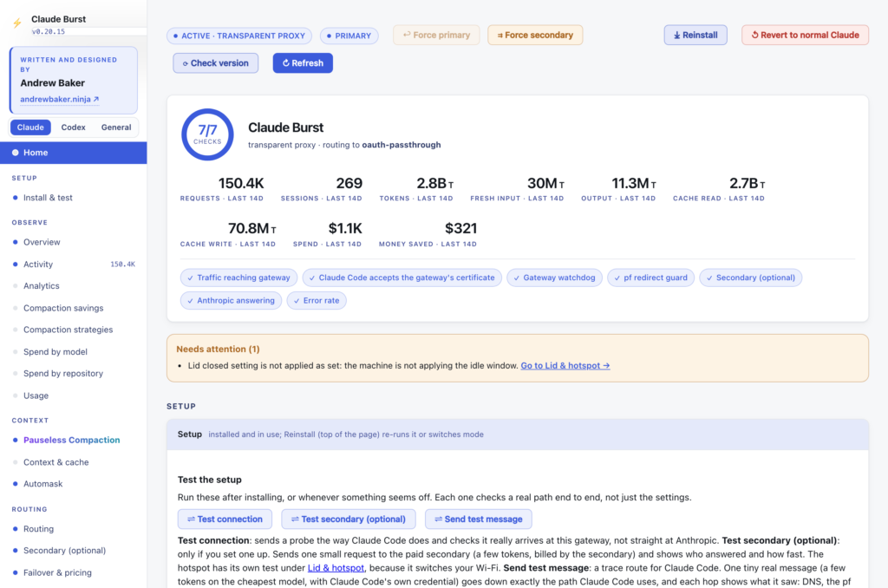Screen dimensions: 888x588
Task: Click the 150.4K requests stat
Action: [x=222, y=189]
